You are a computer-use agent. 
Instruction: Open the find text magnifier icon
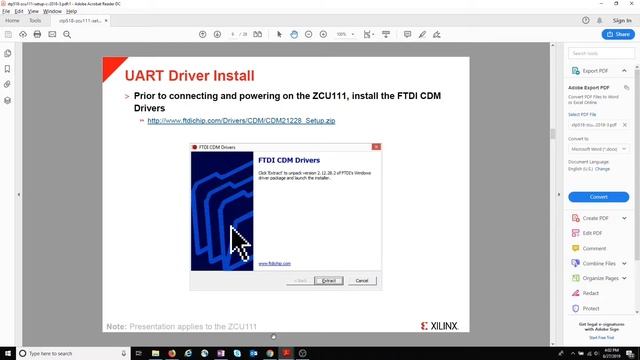point(67,35)
